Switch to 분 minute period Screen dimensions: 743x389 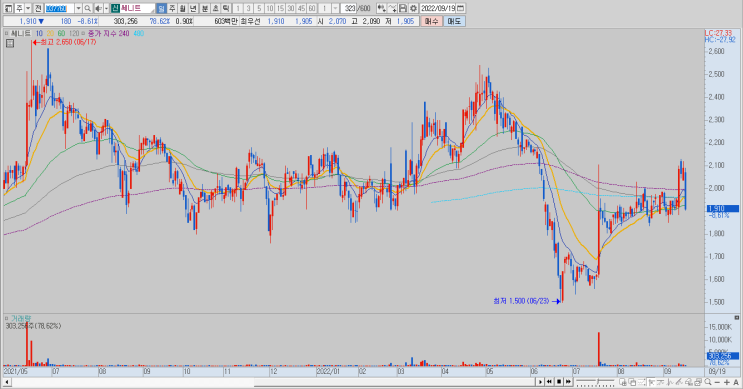[x=205, y=9]
